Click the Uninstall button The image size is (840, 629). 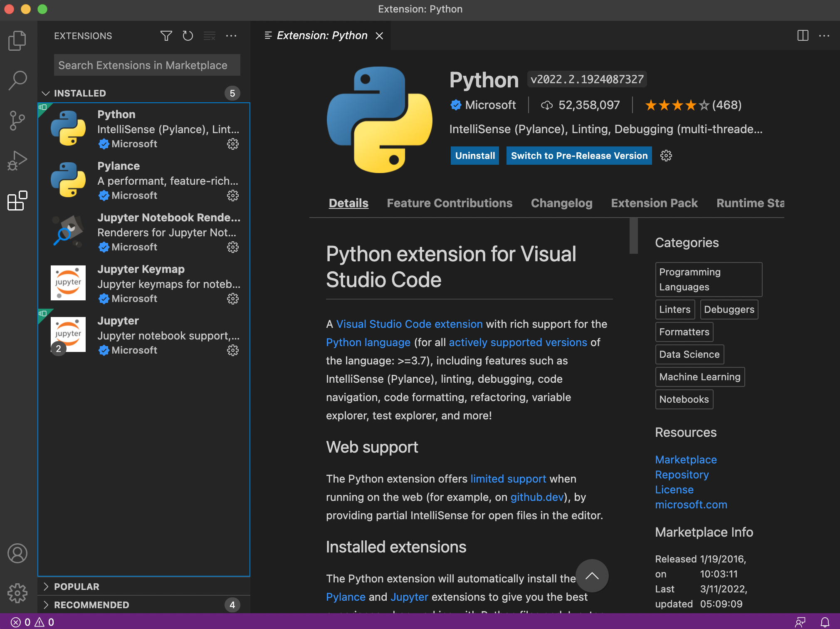tap(474, 156)
